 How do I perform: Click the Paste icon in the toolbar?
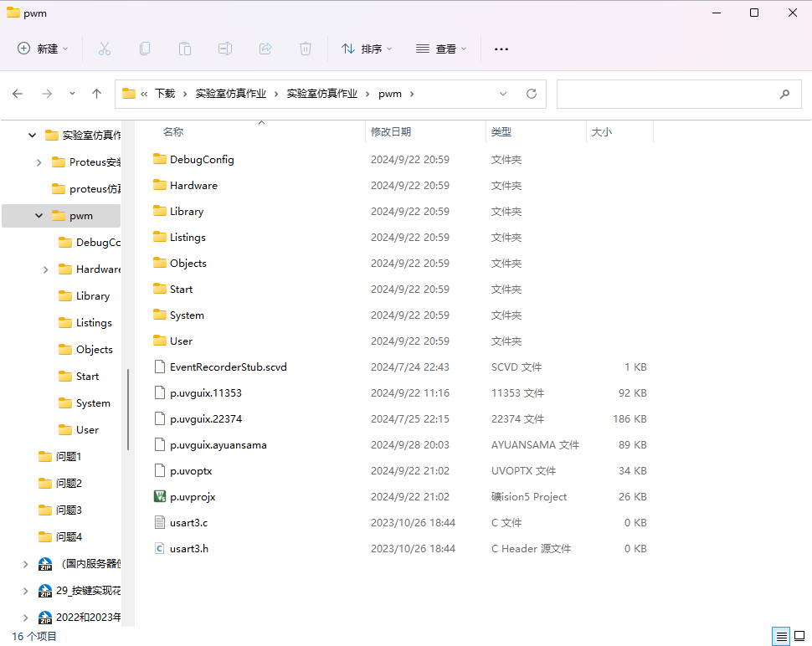[x=184, y=49]
